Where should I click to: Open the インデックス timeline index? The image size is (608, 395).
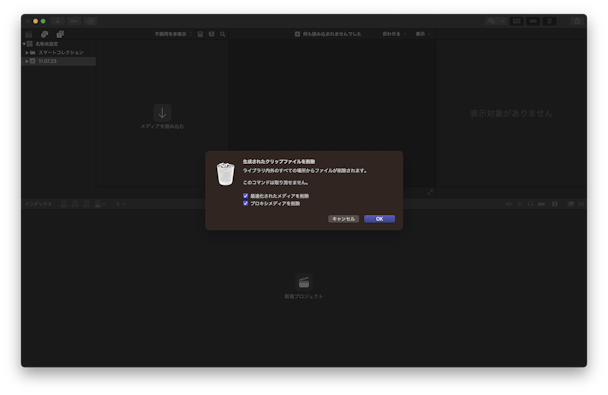38,204
